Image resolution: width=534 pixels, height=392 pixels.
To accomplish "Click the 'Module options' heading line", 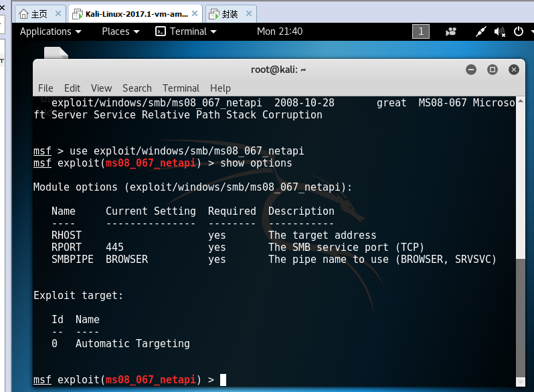I will tap(193, 187).
